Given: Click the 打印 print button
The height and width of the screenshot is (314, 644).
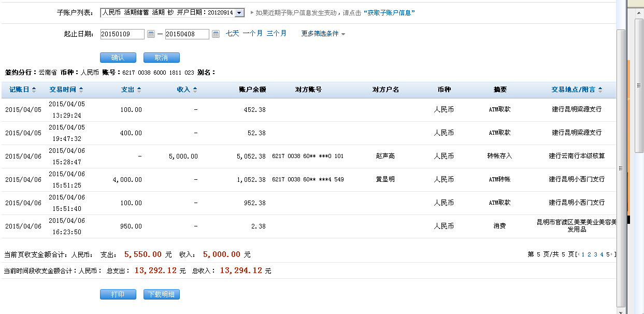Looking at the screenshot, I should point(118,294).
